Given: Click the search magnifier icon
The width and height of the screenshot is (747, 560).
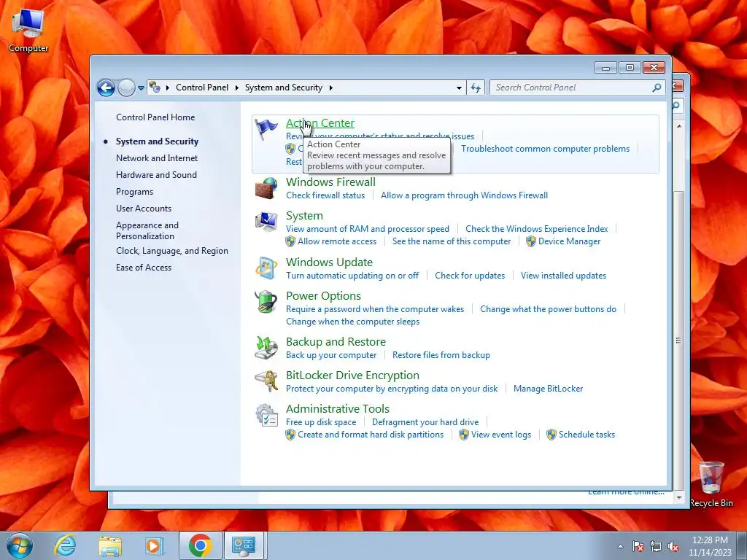Looking at the screenshot, I should [657, 87].
